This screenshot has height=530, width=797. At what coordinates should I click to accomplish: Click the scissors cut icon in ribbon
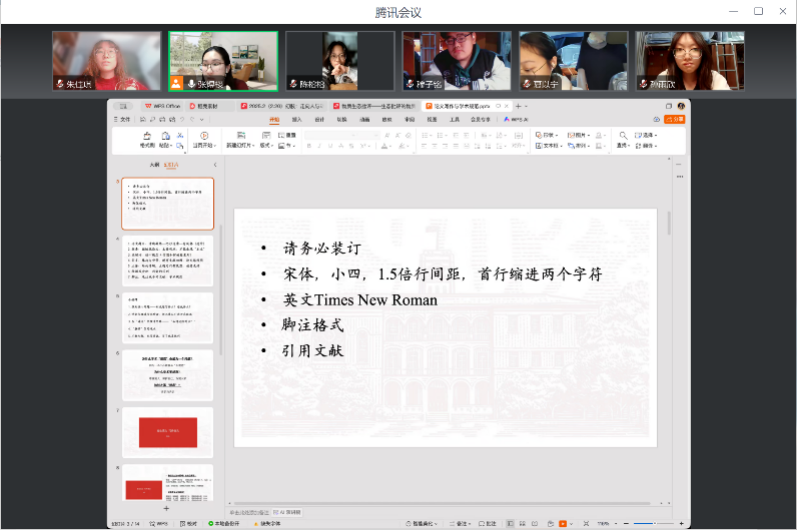tap(180, 135)
